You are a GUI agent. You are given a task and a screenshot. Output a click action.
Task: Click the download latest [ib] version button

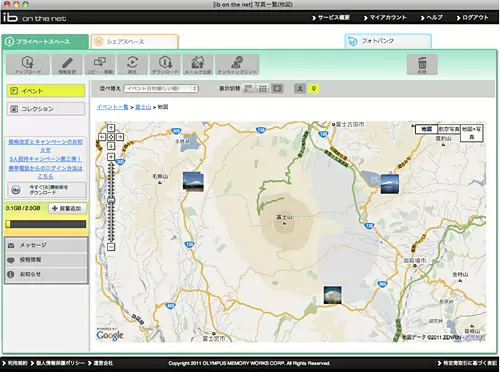46,190
